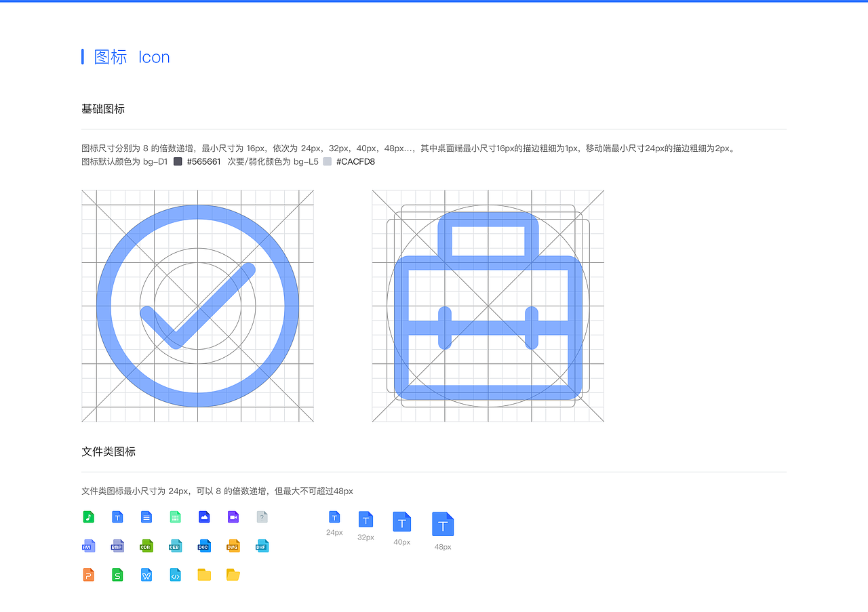
Task: Click the W document file icon
Action: pos(146,575)
